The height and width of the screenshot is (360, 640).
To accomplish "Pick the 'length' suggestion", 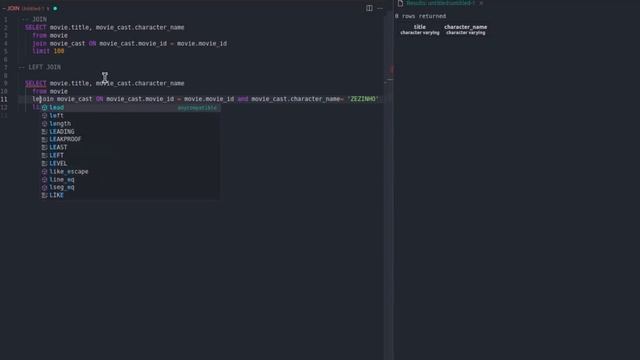I will pos(130,124).
